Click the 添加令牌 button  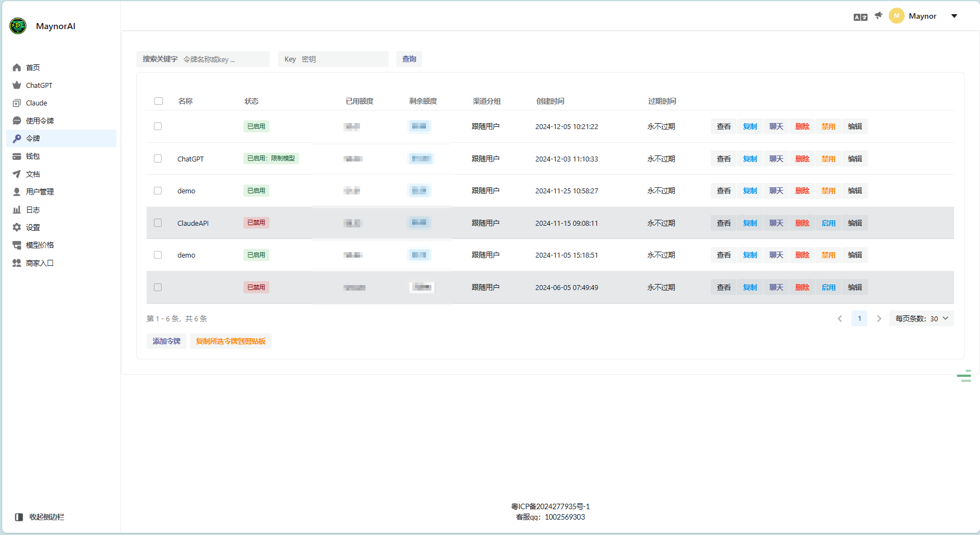(167, 341)
